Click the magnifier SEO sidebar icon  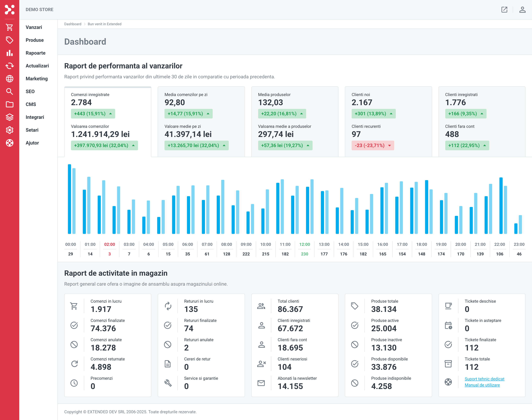click(x=10, y=92)
